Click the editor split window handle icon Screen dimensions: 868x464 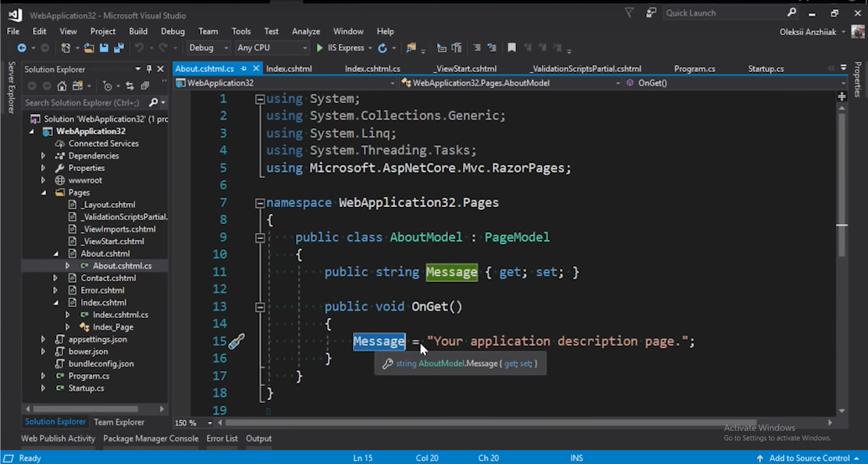(842, 96)
